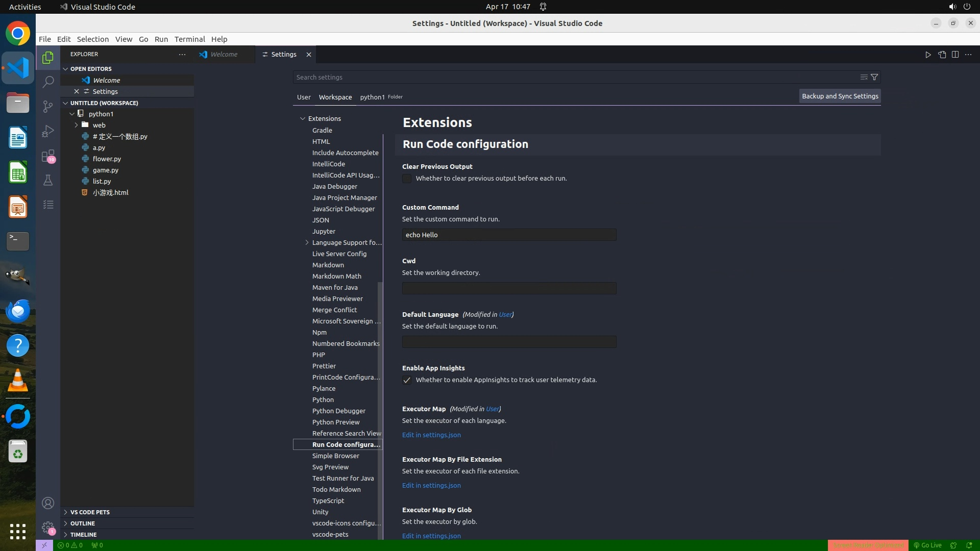Click the split editor right icon
This screenshot has width=980, height=551.
955,55
